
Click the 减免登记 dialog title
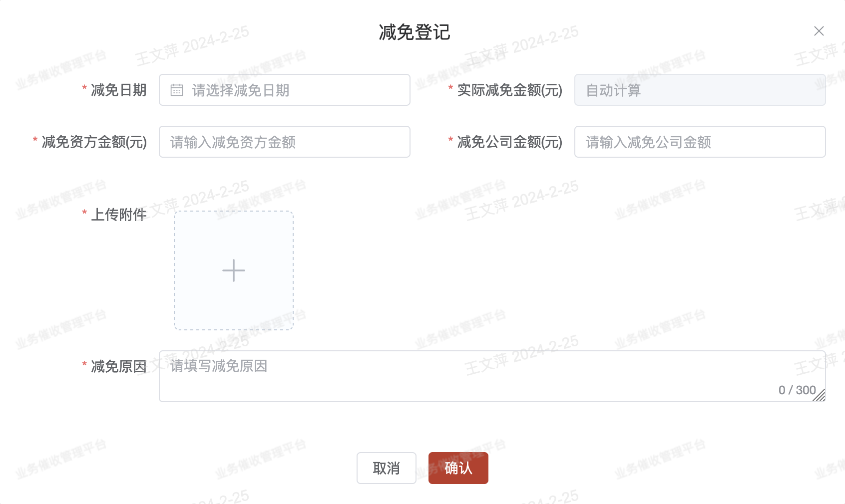pyautogui.click(x=415, y=32)
